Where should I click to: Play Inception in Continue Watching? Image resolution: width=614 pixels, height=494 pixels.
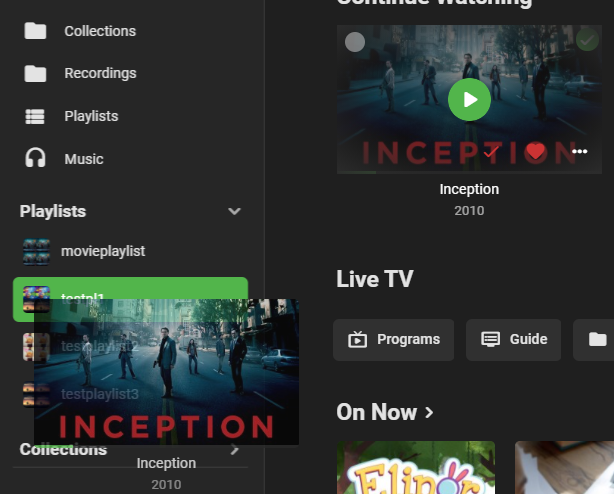point(469,99)
